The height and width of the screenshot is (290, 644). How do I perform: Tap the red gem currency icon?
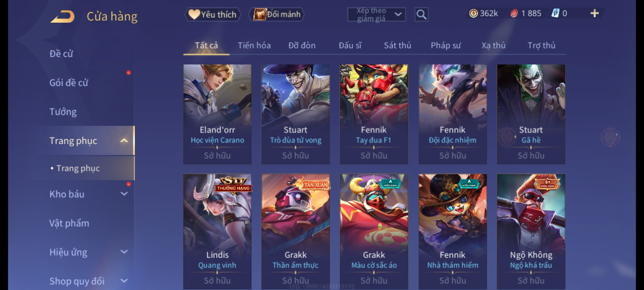coord(514,13)
